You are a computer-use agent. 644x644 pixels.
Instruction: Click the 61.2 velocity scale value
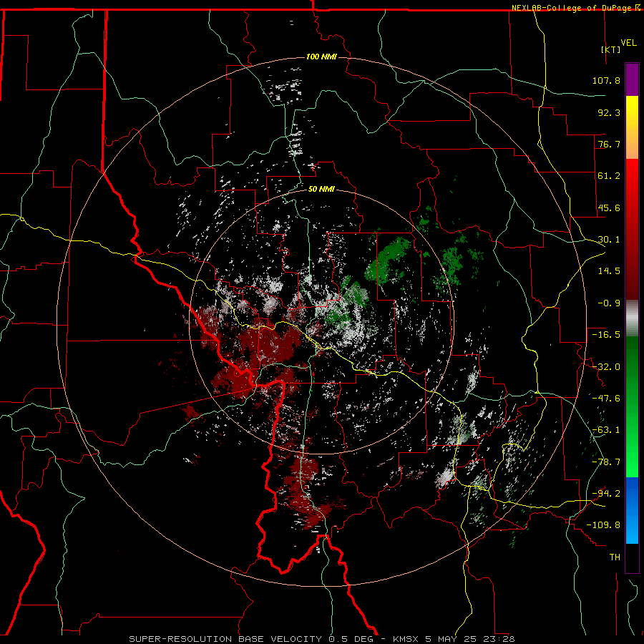click(x=609, y=176)
